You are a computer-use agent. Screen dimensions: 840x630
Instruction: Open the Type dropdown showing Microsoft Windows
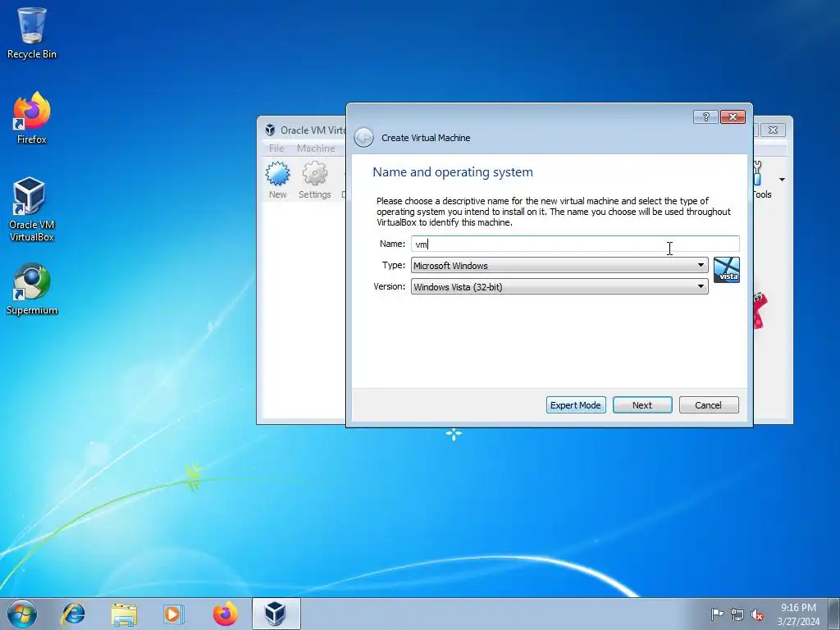pos(559,265)
